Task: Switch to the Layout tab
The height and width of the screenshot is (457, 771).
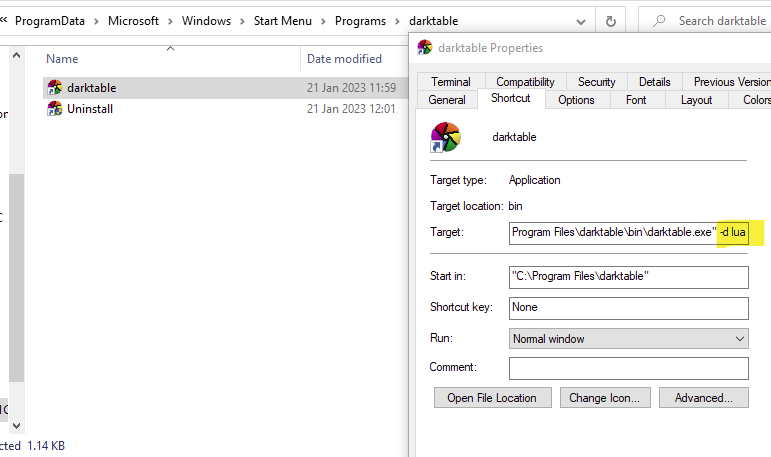Action: point(696,100)
